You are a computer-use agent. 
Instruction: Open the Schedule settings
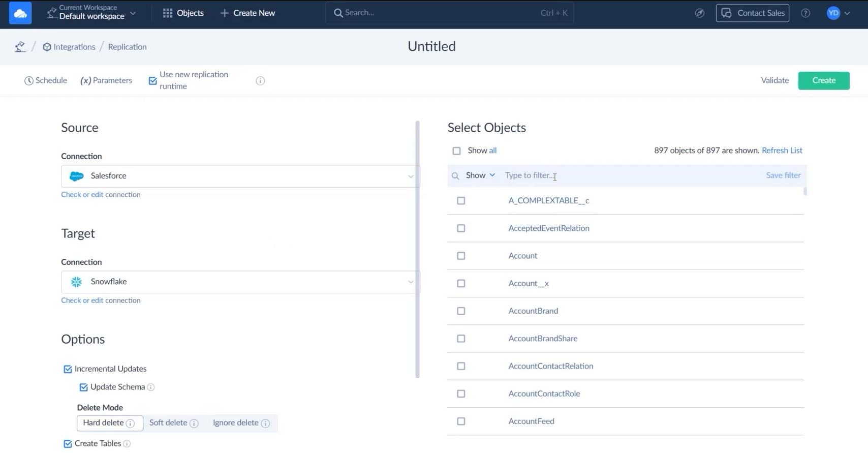(x=46, y=80)
